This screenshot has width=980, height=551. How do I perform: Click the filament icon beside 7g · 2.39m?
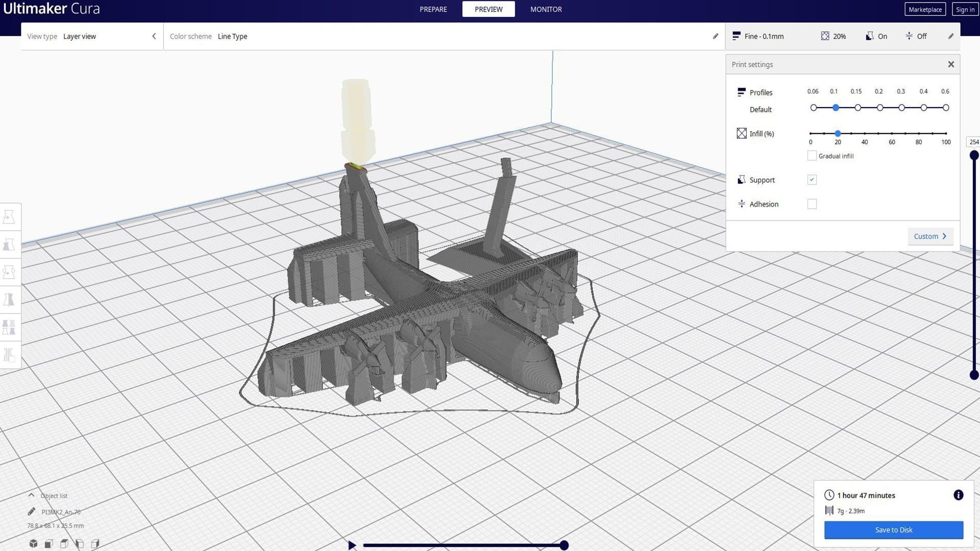click(x=829, y=510)
